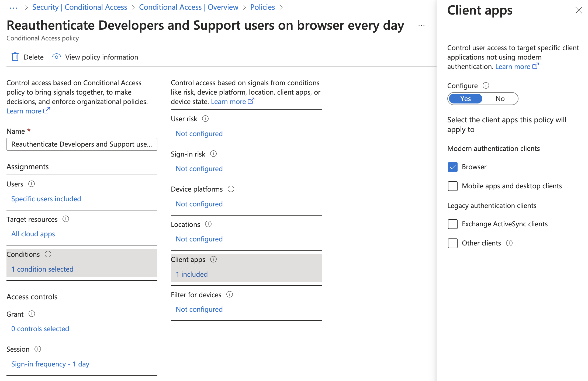Click the View policy information eye icon

[x=56, y=57]
